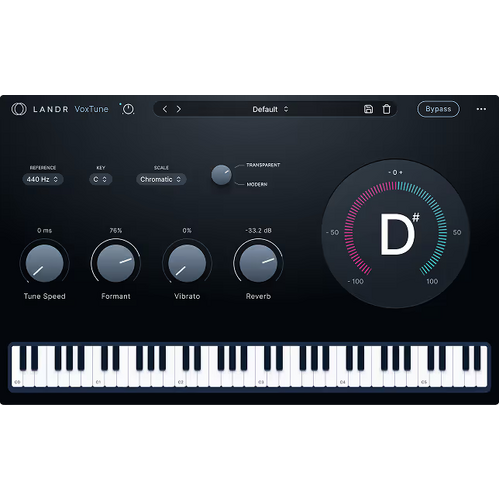500x500 pixels.
Task: Click the SCALE label
Action: pos(161,168)
